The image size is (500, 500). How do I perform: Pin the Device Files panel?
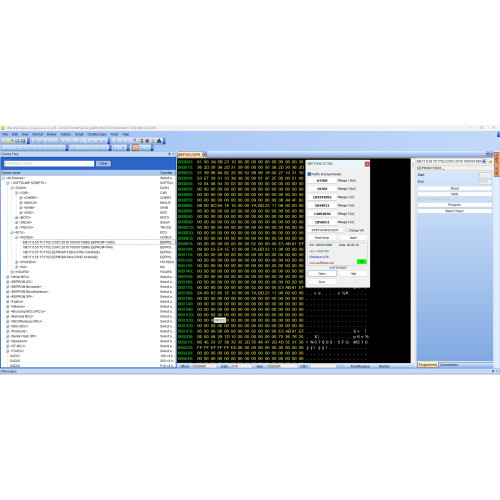(x=169, y=154)
